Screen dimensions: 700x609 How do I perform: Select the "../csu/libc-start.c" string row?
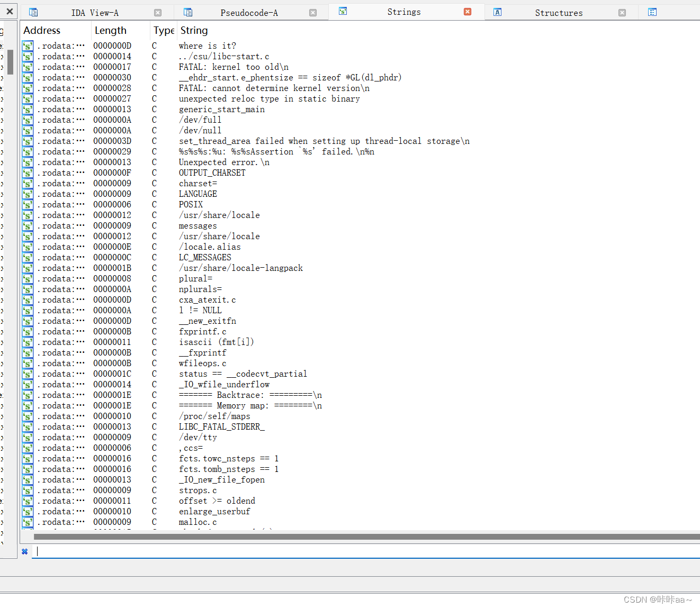pos(223,56)
